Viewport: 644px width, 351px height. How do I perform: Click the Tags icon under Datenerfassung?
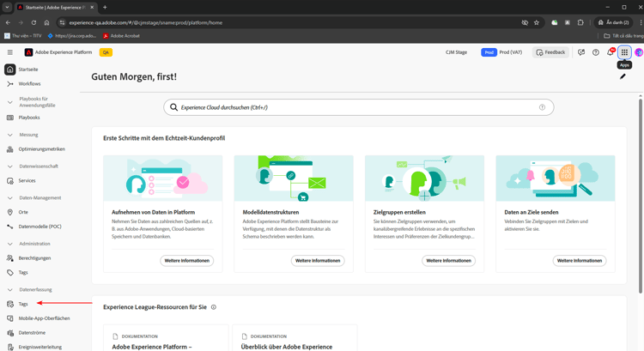(9, 304)
